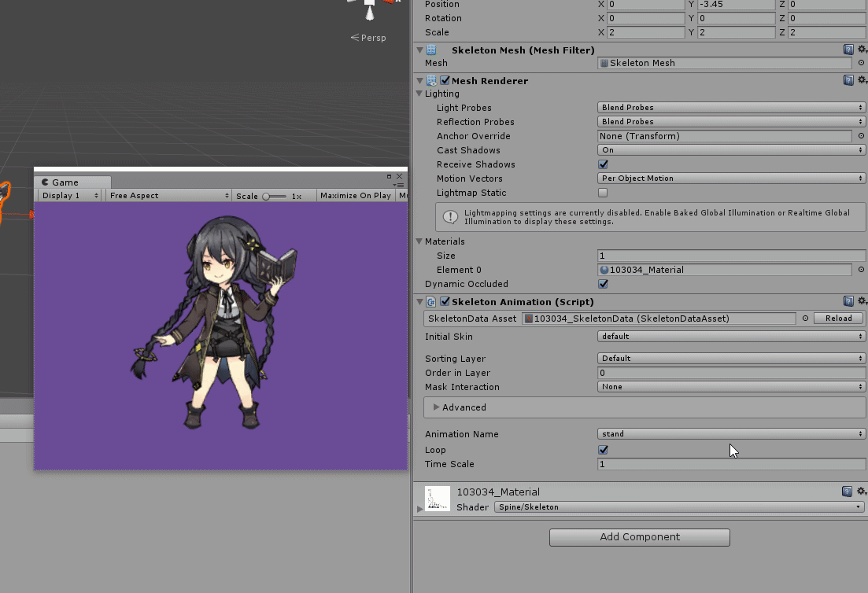Open Animation Name dropdown showing stand
This screenshot has width=868, height=593.
[x=731, y=434]
